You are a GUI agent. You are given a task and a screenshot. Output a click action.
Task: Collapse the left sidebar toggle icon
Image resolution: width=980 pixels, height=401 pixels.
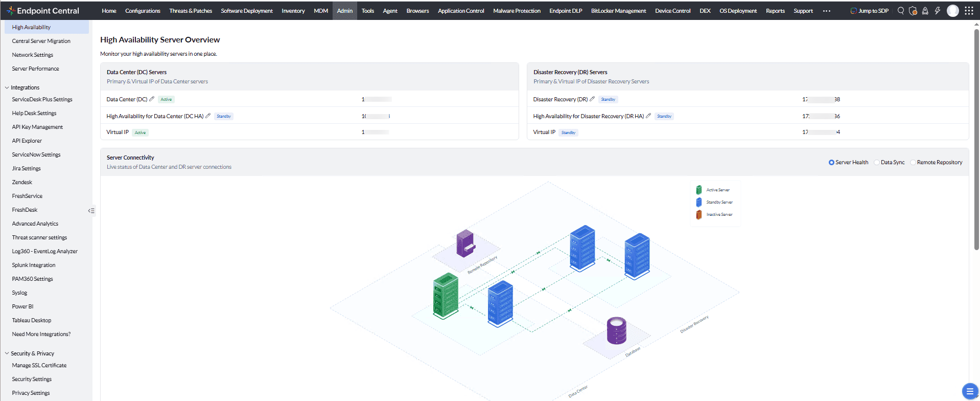[91, 211]
